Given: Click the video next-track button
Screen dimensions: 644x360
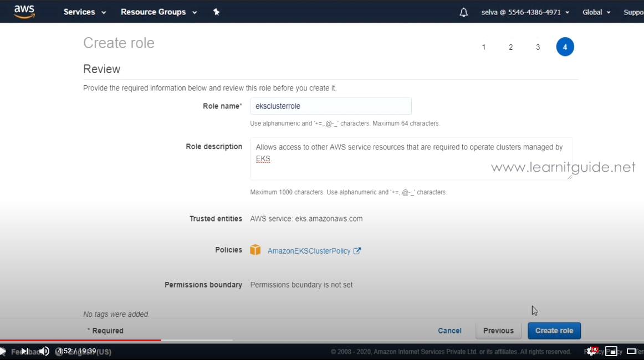Looking at the screenshot, I should pos(24,351).
